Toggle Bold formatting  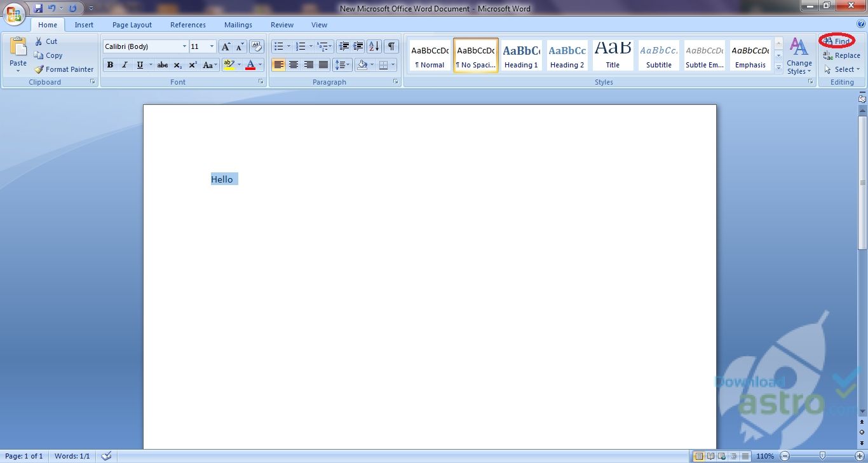pyautogui.click(x=110, y=65)
